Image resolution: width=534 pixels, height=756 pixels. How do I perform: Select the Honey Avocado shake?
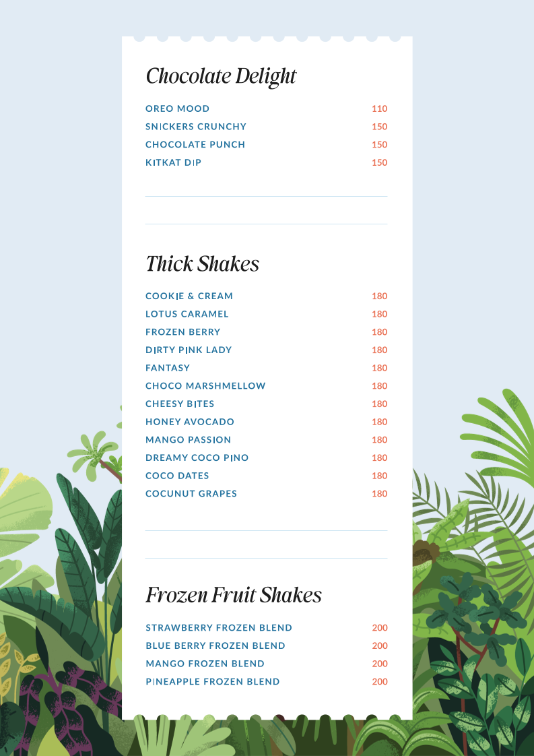(190, 422)
